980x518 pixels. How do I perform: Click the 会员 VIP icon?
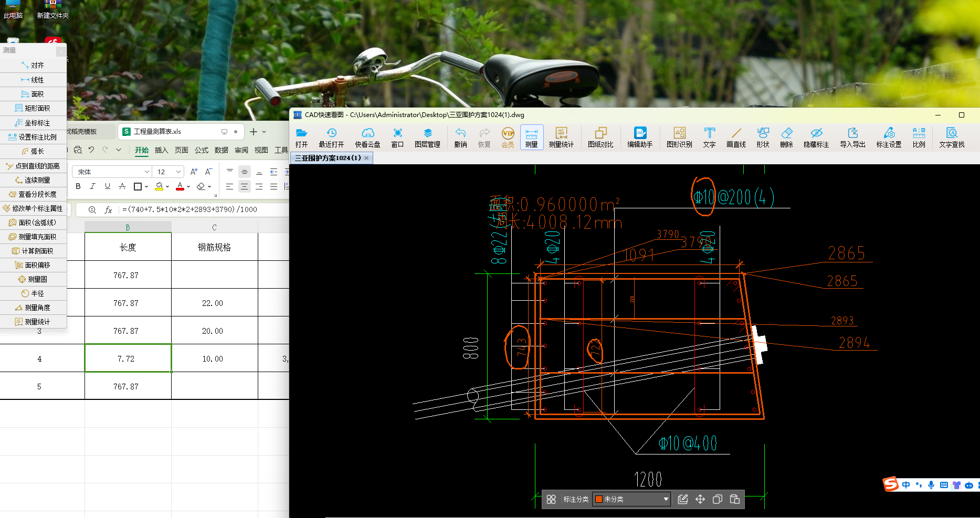[x=508, y=138]
